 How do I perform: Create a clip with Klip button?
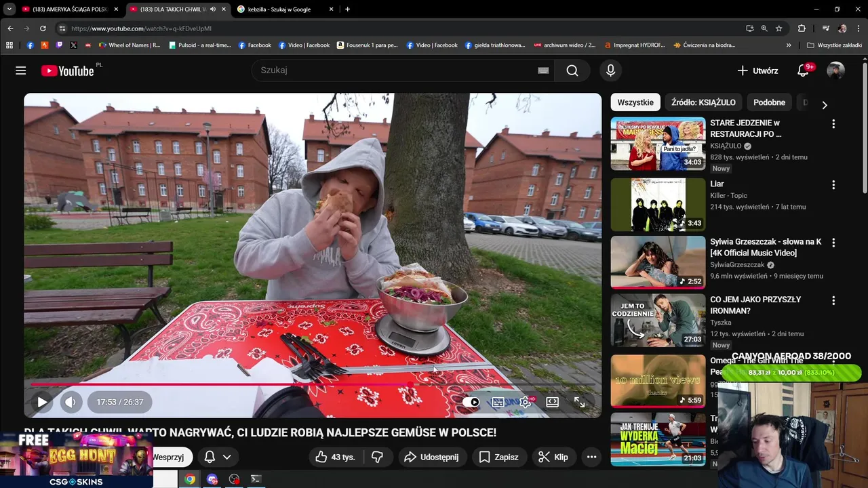(x=553, y=457)
